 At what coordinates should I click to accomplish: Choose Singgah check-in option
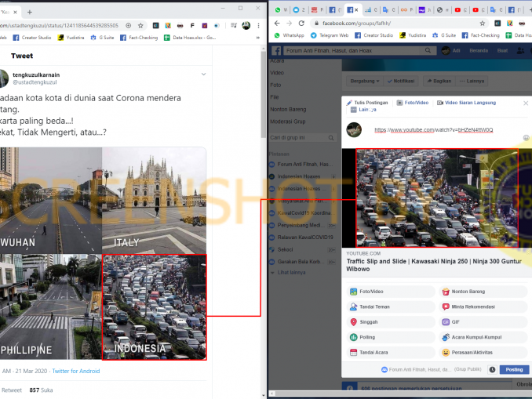pos(391,322)
